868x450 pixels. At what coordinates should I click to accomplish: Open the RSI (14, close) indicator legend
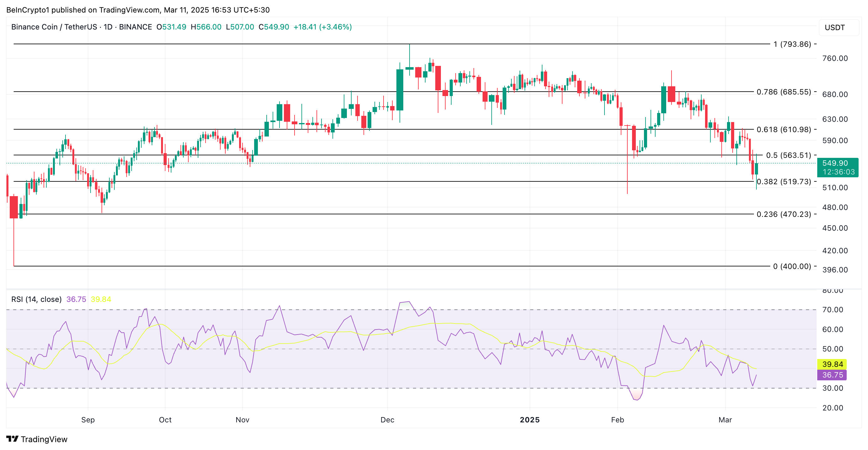tap(36, 299)
